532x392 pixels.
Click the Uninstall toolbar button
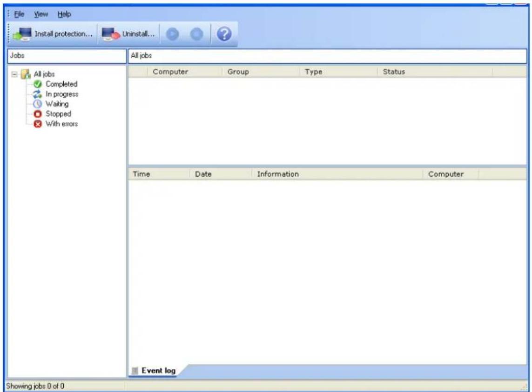[x=128, y=34]
